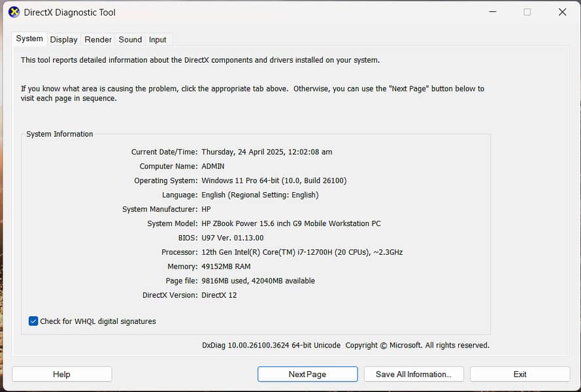Click the DxDiag version copyright line
Viewport: 581px width, 392px height.
(345, 346)
